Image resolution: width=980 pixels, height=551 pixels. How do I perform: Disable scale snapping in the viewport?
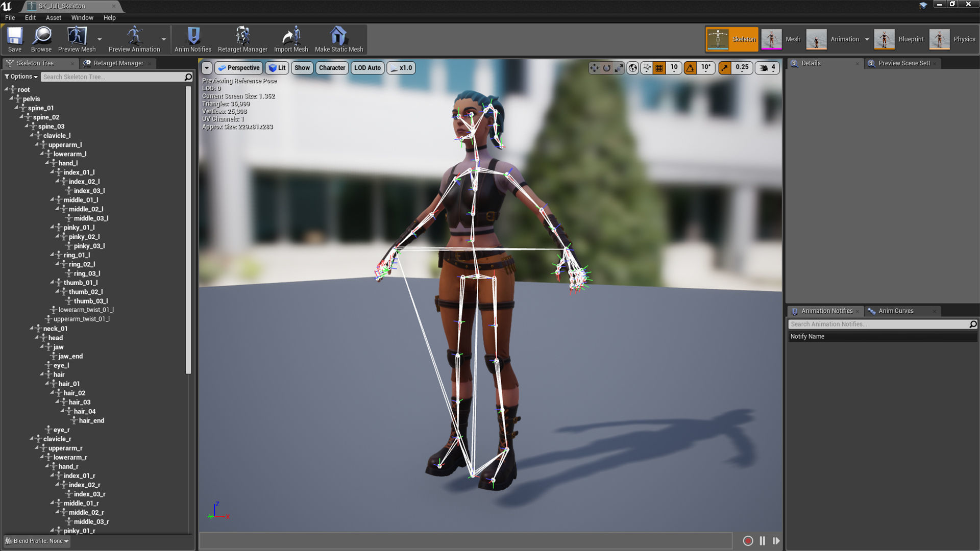coord(725,67)
